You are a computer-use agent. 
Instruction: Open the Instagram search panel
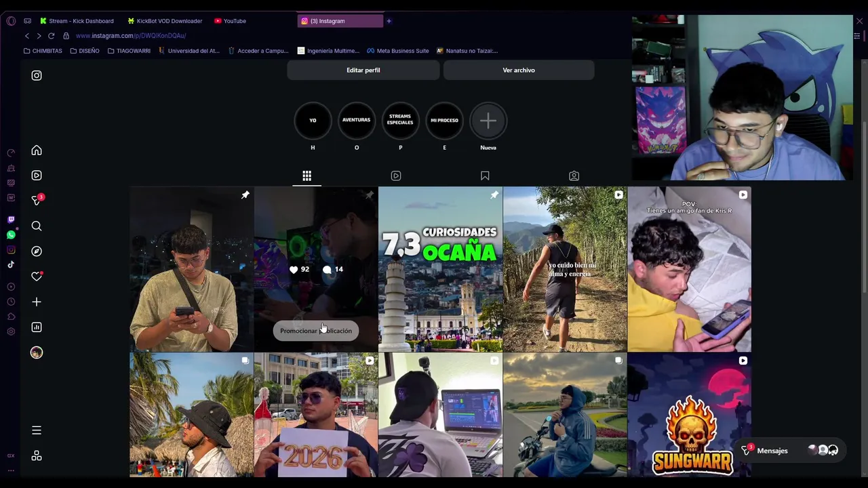pyautogui.click(x=37, y=226)
